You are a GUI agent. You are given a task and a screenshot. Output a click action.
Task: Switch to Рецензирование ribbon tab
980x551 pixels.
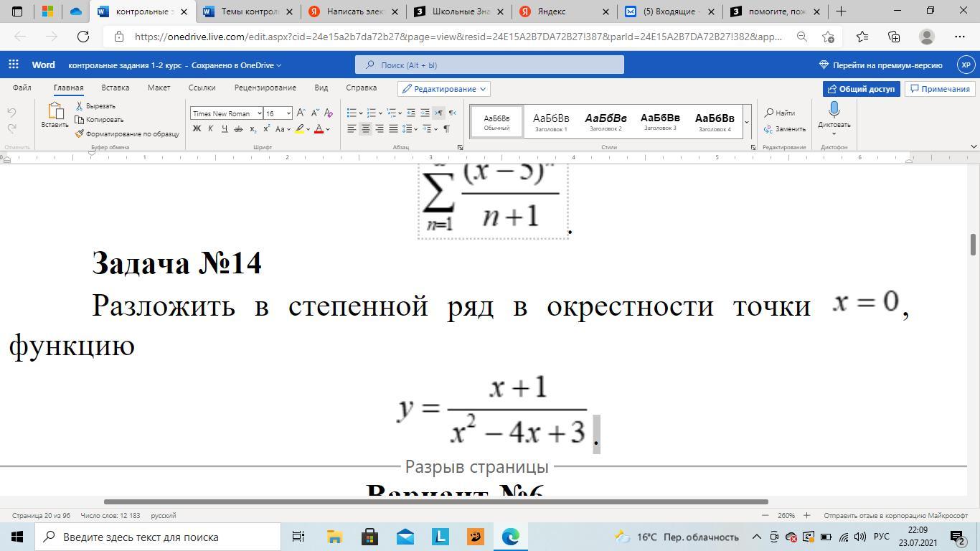[265, 88]
